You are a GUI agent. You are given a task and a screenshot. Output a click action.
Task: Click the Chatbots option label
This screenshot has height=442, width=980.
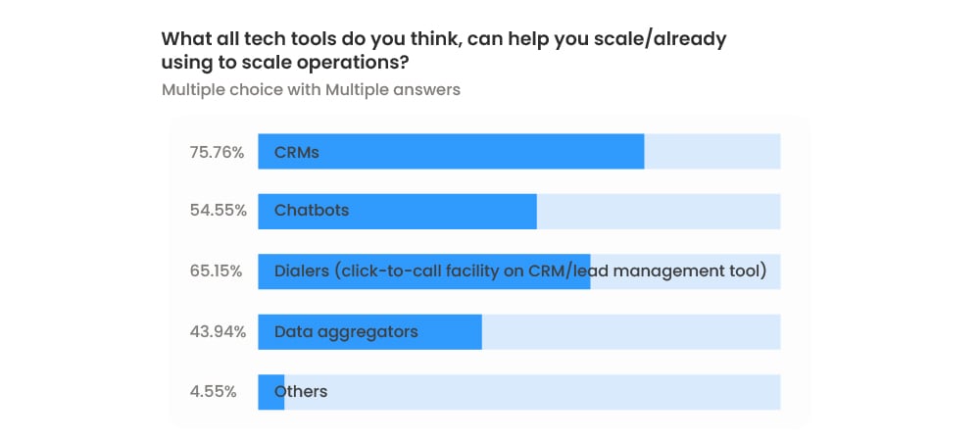(312, 211)
